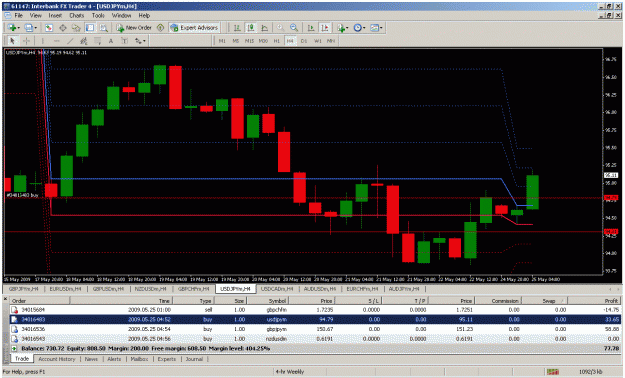The width and height of the screenshot is (625, 378).
Task: Click the Balance summary row
Action: tap(315, 348)
